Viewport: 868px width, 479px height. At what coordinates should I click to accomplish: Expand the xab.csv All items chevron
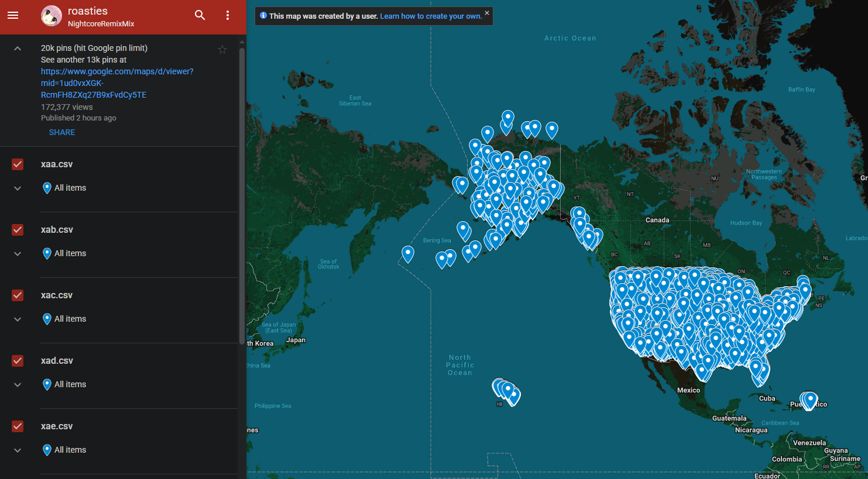[x=18, y=254]
